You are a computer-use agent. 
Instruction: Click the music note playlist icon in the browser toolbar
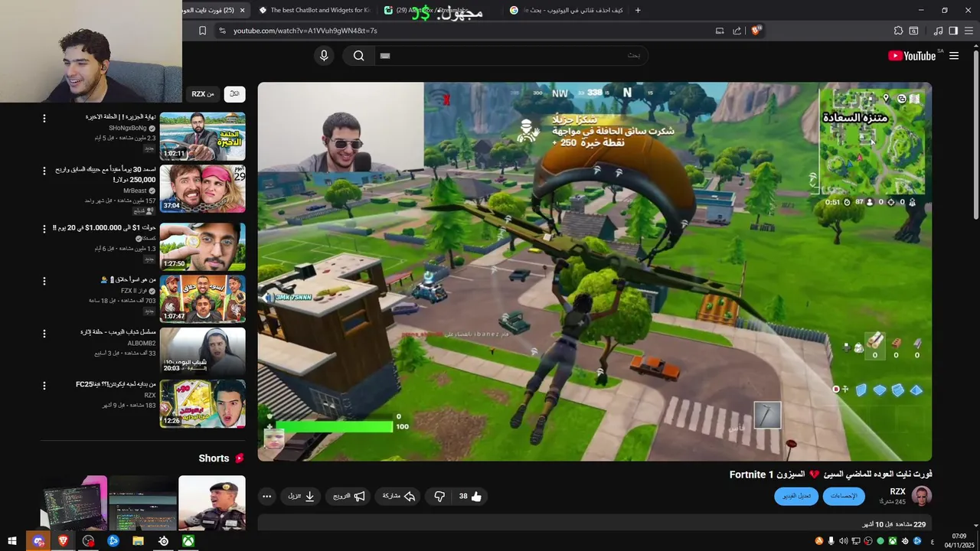tap(938, 31)
